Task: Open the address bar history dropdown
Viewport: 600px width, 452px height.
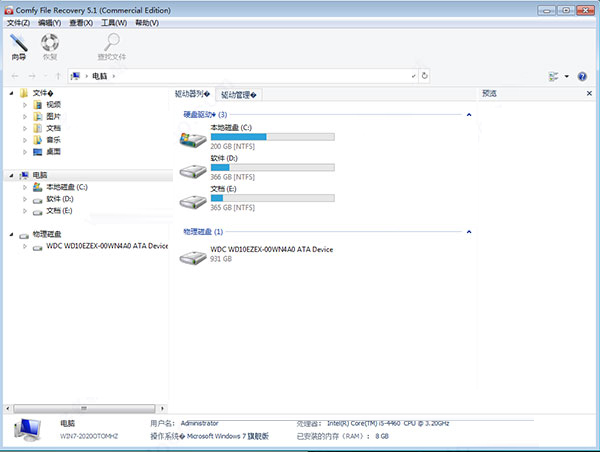Action: pyautogui.click(x=413, y=76)
